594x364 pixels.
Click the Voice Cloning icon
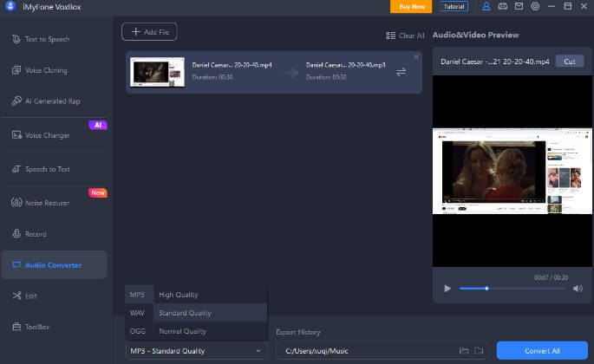[16, 70]
